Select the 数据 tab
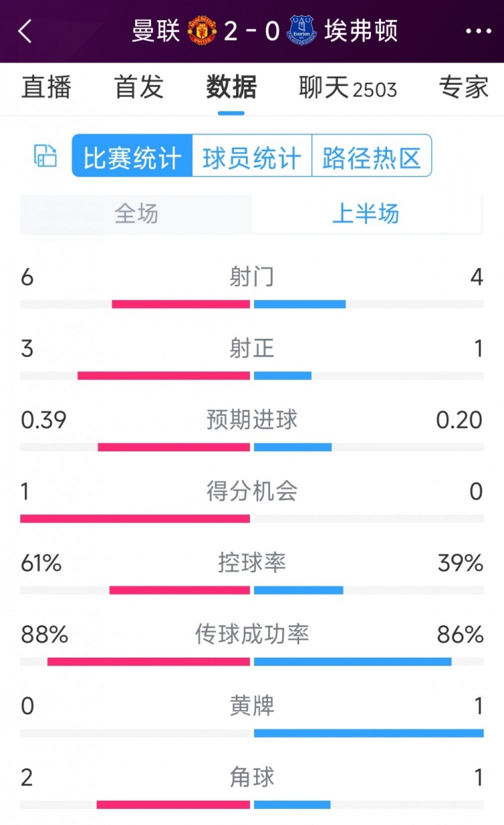The height and width of the screenshot is (825, 504). (231, 87)
